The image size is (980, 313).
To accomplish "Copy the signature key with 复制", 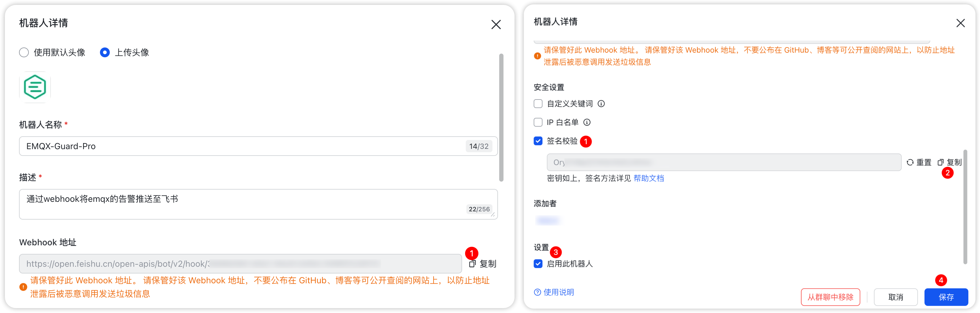I will pos(949,162).
